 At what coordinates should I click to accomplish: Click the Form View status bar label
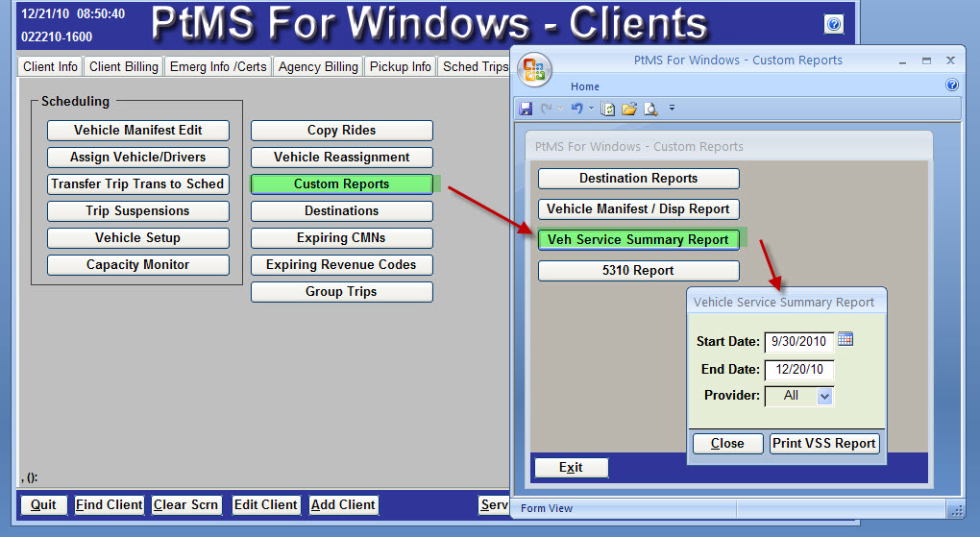(547, 509)
